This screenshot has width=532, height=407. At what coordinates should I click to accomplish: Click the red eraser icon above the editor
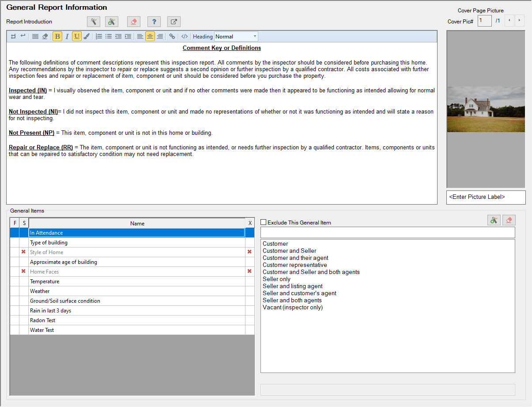pos(134,22)
